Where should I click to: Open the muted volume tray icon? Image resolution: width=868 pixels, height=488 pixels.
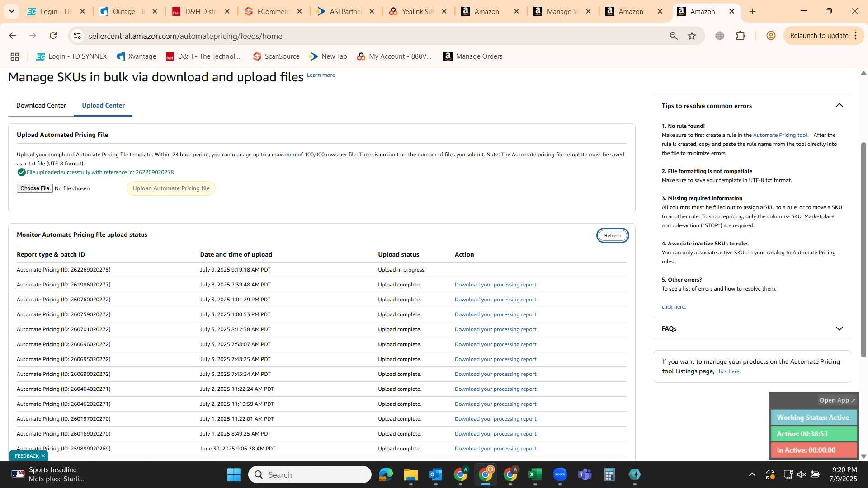pos(802,474)
